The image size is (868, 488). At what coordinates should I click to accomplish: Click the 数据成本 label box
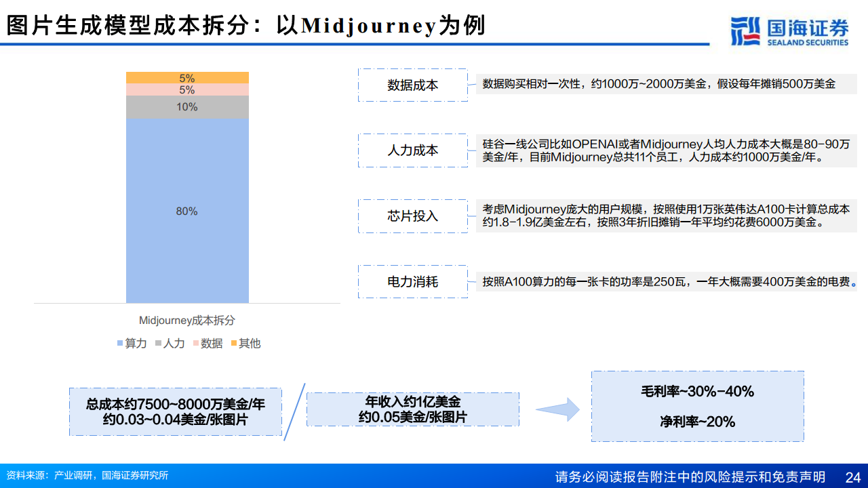click(413, 85)
